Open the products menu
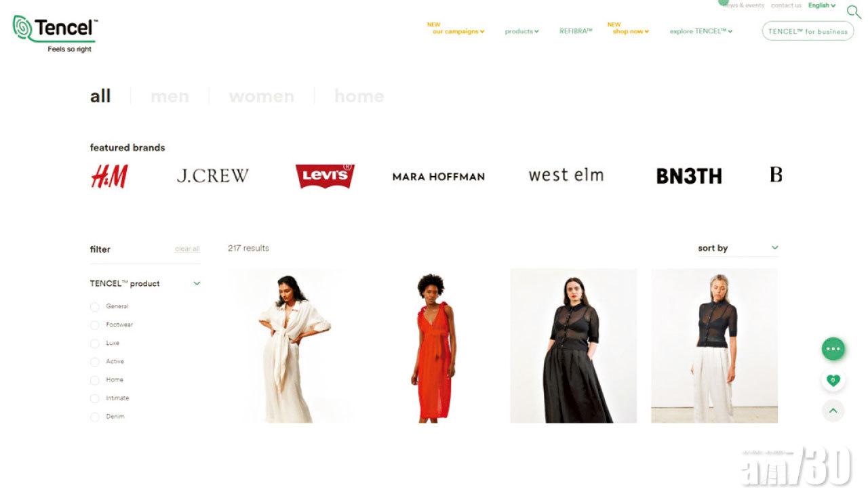 coord(521,31)
